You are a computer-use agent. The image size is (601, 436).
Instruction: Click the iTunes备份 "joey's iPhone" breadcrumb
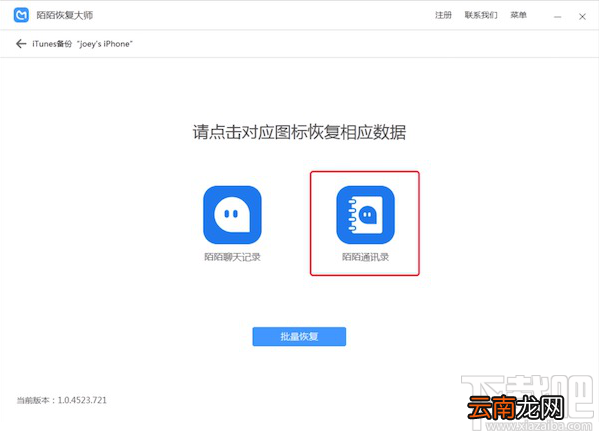click(x=82, y=44)
